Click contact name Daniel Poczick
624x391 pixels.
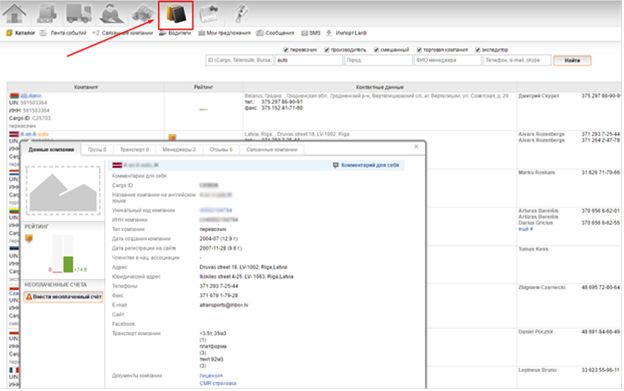[x=536, y=331]
